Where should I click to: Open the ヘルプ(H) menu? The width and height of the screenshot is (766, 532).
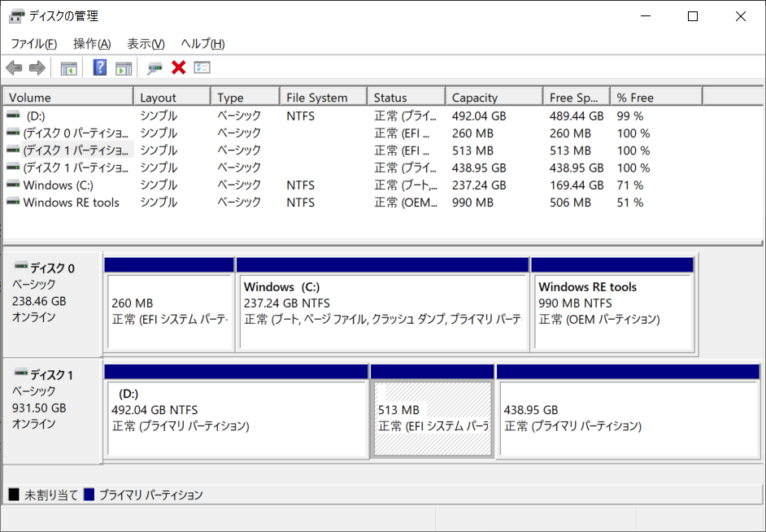[x=202, y=44]
